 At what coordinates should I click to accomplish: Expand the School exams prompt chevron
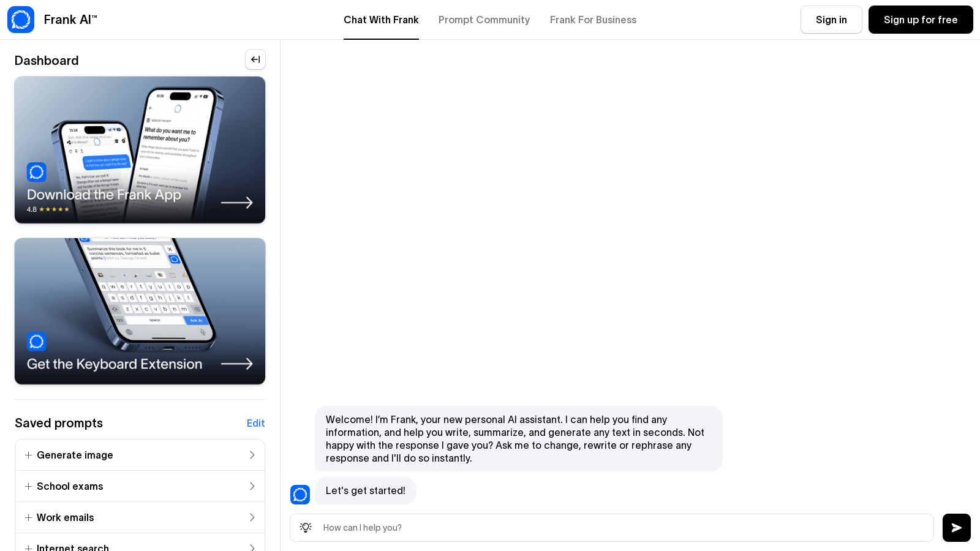[x=252, y=486]
